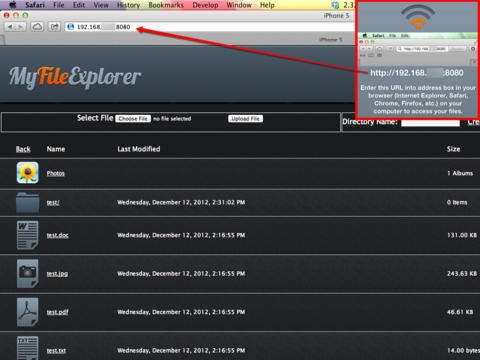
Task: Click the Last Modified column header
Action: (139, 149)
